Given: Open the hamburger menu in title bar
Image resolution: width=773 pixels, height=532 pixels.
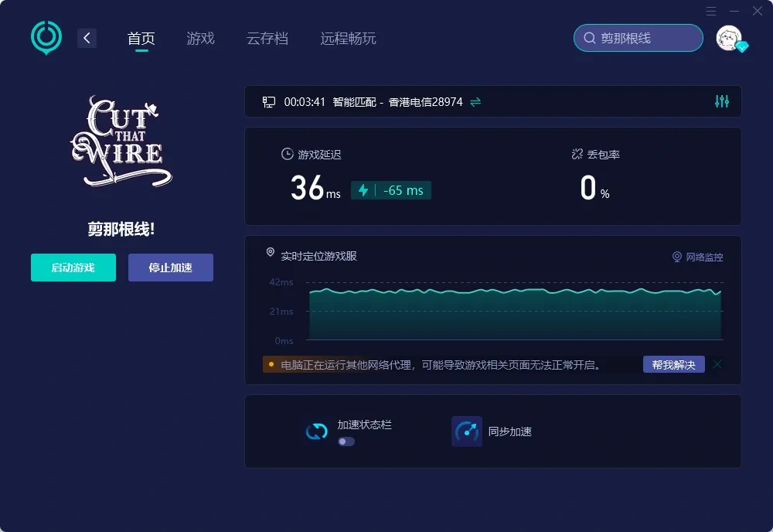Looking at the screenshot, I should pyautogui.click(x=711, y=11).
